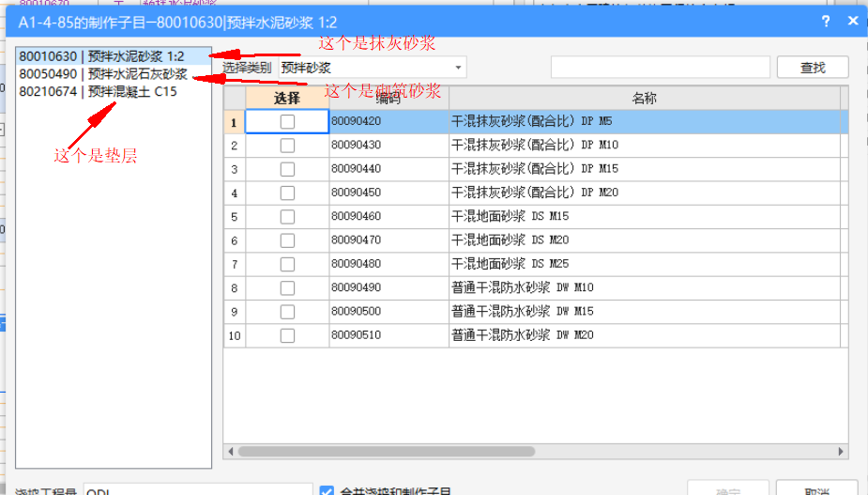Focus the 换算工程量 input field
The height and width of the screenshot is (495, 868).
click(198, 489)
